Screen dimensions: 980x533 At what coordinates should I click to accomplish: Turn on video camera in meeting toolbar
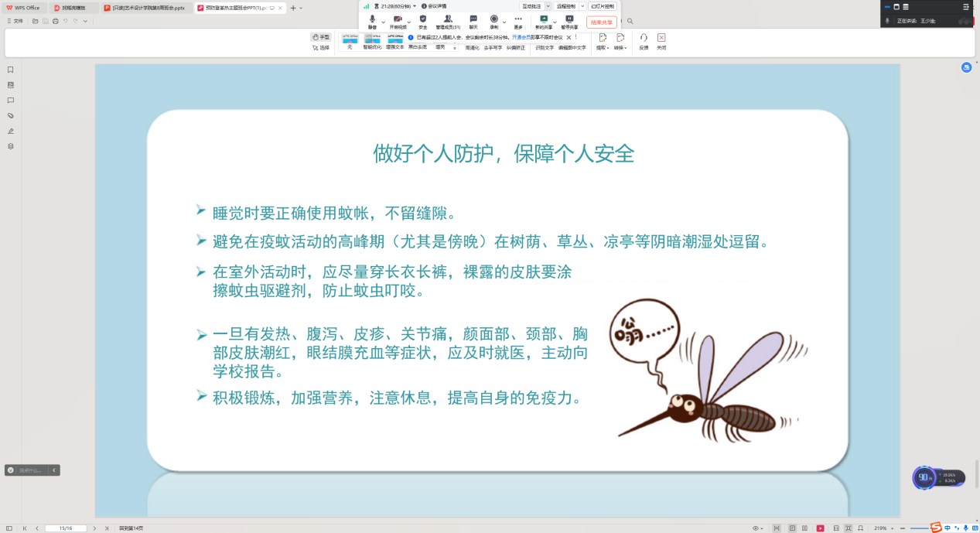[397, 19]
